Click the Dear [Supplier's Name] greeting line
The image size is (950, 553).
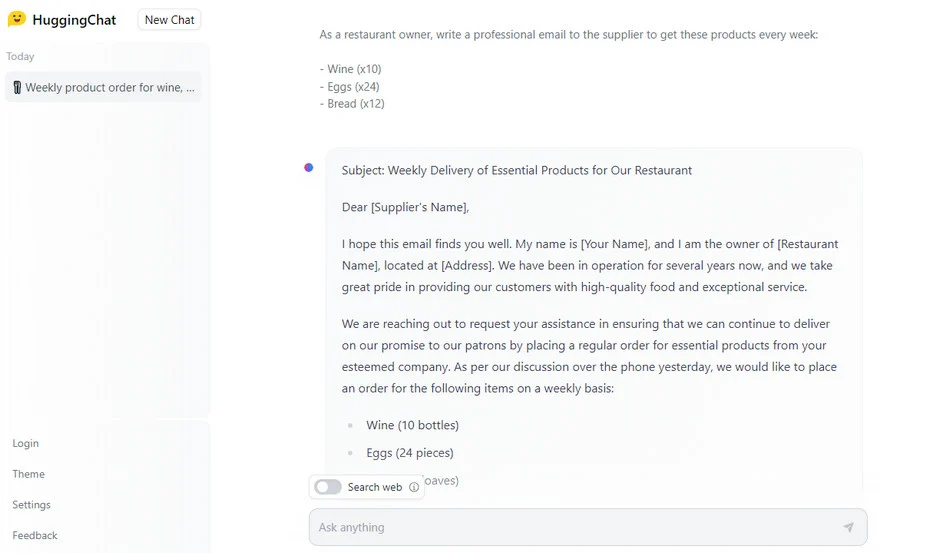[x=405, y=207]
